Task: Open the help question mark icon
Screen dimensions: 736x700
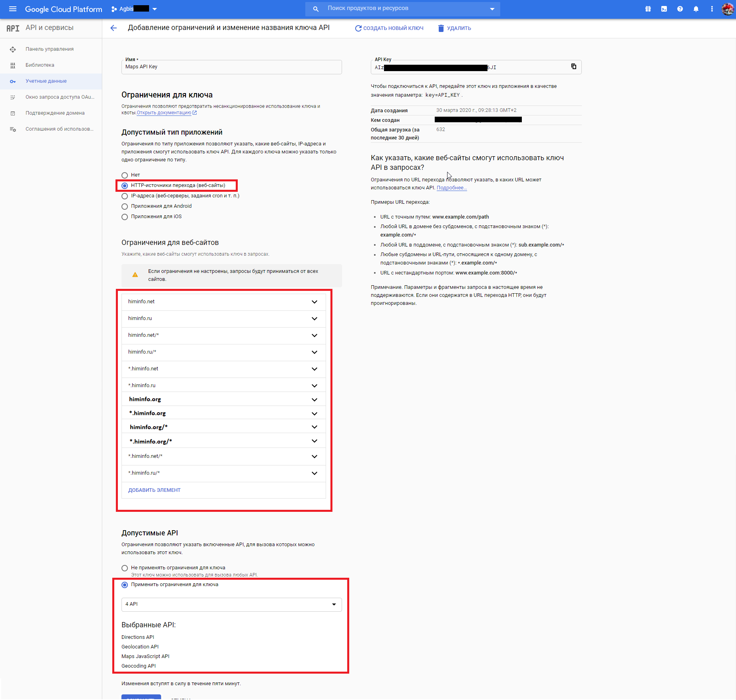Action: 680,9
